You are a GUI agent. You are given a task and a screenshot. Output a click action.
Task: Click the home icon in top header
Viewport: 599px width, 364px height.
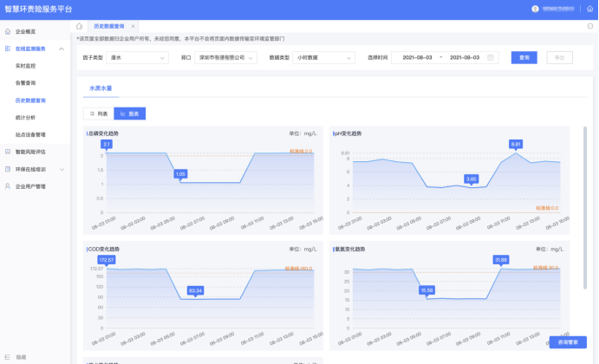589,9
